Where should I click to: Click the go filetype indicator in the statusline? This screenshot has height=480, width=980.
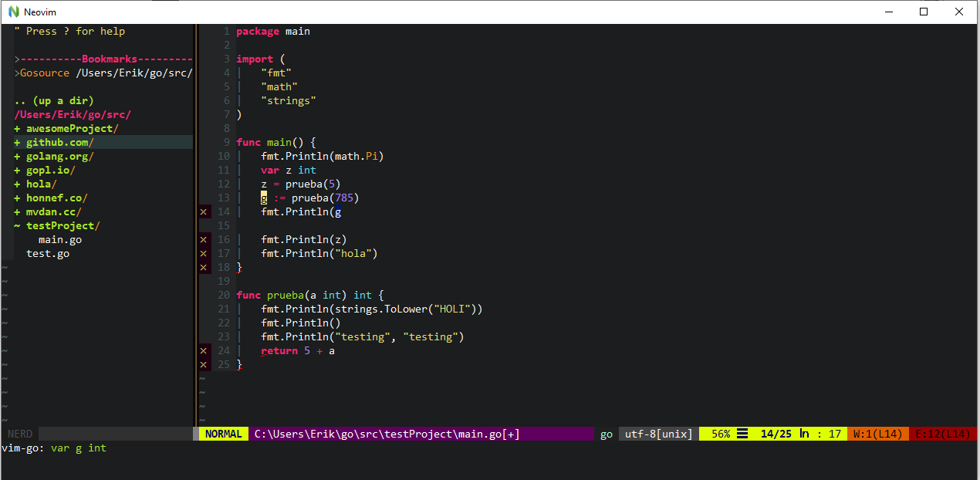coord(607,433)
